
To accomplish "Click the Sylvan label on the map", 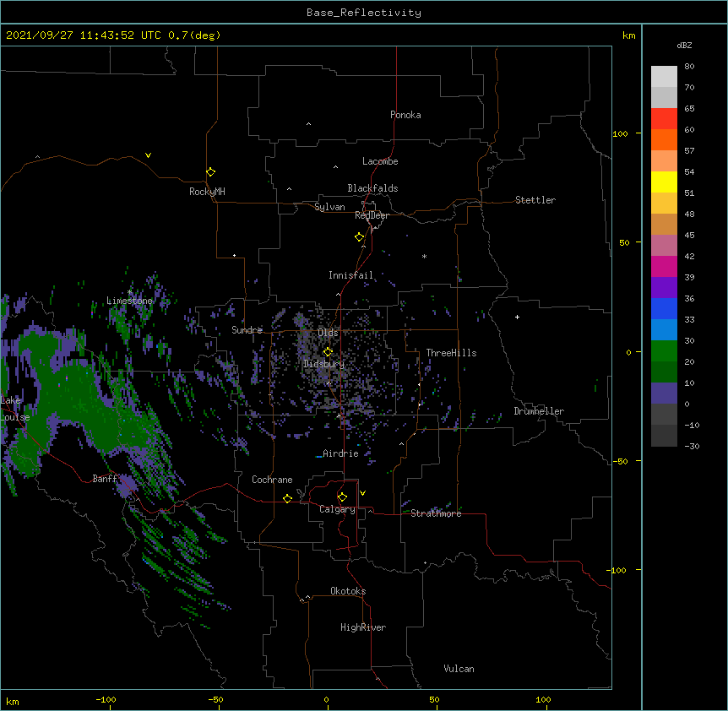I will click(x=329, y=207).
